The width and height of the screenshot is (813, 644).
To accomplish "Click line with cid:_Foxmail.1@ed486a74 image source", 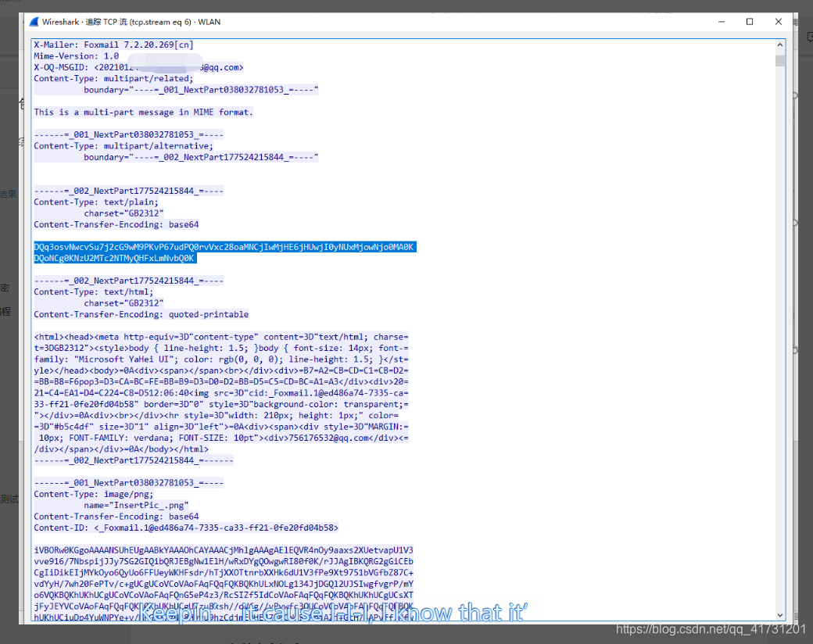I will point(221,393).
